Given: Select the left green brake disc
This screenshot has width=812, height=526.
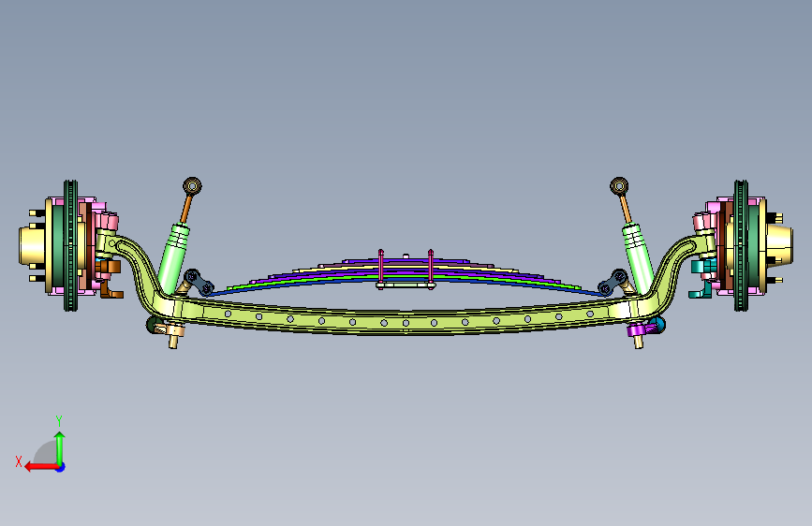Looking at the screenshot, I should pos(70,245).
